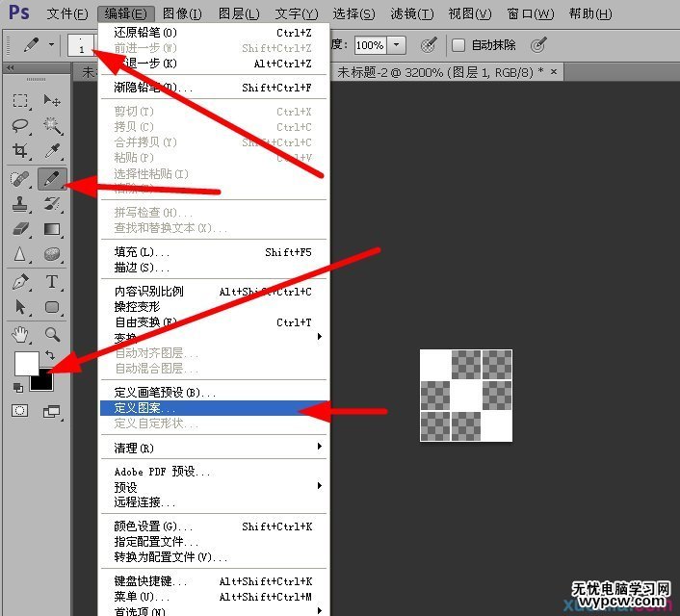Choose 定义图案 from the Edit menu

213,408
